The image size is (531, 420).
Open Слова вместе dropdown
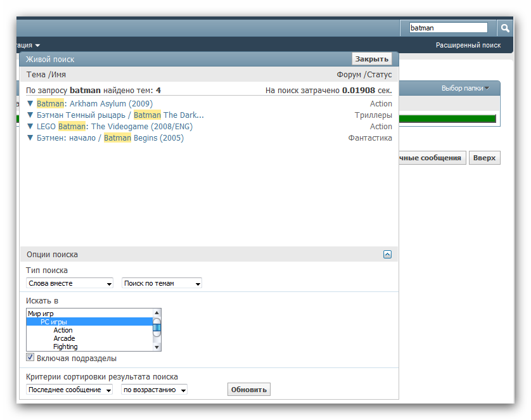coord(70,283)
